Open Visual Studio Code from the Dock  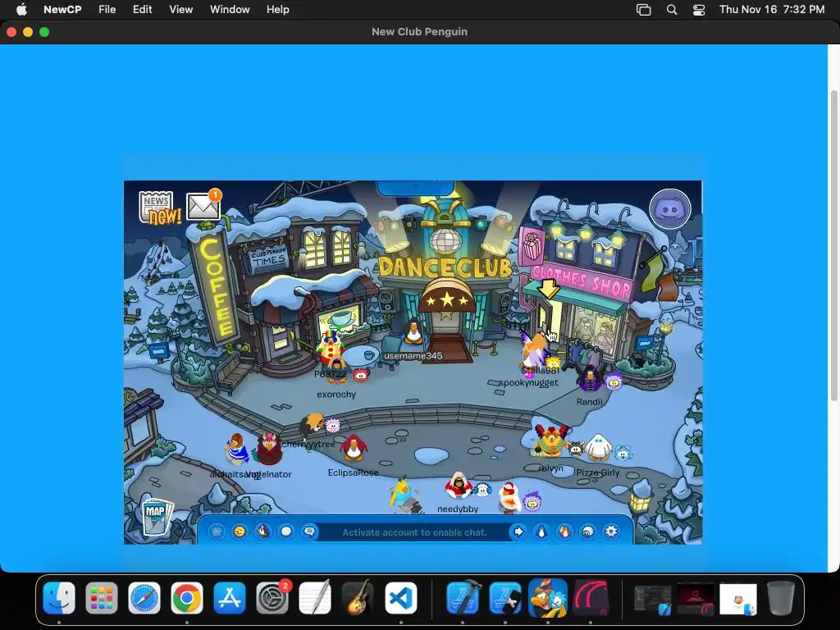tap(400, 598)
